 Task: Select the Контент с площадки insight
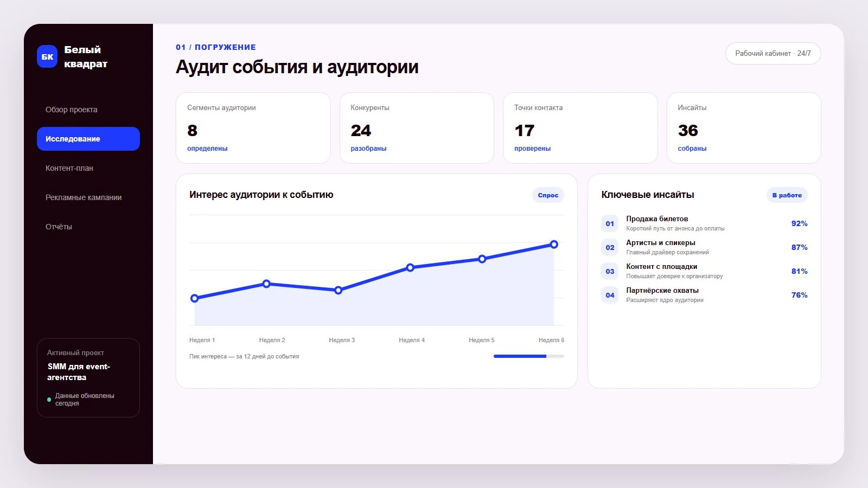click(704, 271)
